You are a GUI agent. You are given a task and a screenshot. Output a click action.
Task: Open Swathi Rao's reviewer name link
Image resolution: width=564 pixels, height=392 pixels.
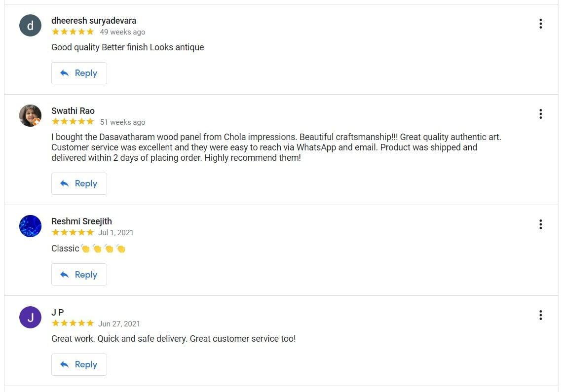point(73,111)
